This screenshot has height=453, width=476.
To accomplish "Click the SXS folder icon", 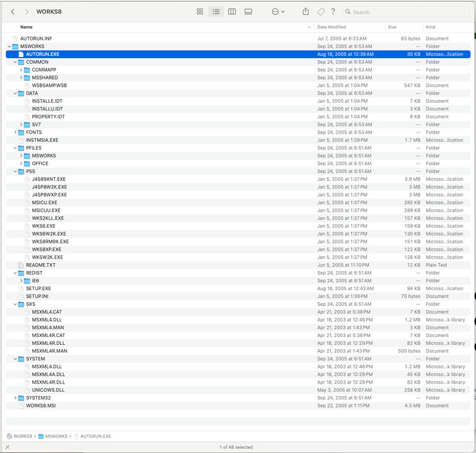I will coord(21,304).
